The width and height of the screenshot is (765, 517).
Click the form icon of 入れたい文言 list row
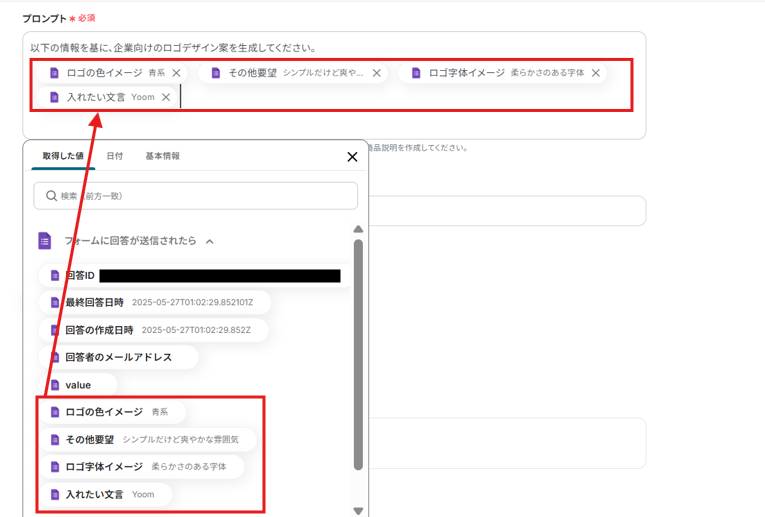click(55, 494)
